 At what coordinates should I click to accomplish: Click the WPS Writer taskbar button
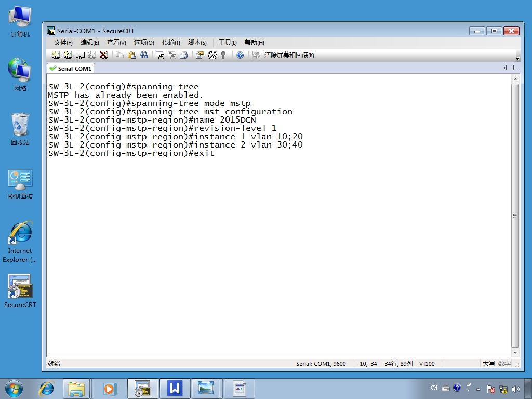[x=175, y=389]
